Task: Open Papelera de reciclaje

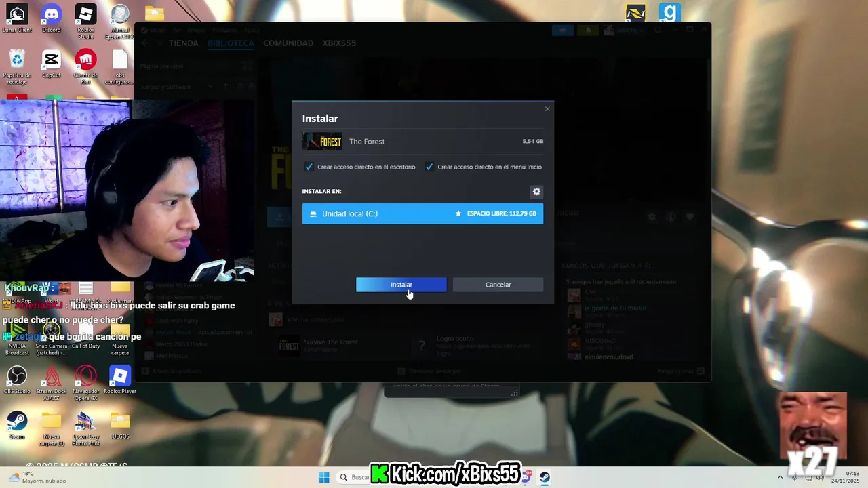Action: pos(17,67)
